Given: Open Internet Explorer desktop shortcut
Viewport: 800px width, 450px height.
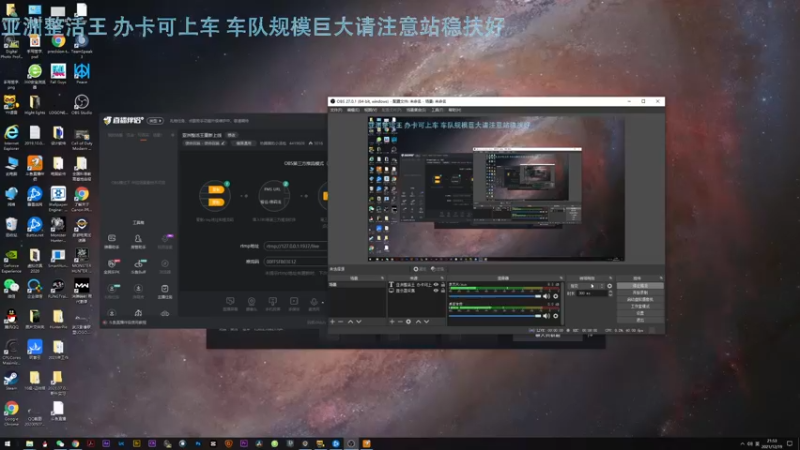Looking at the screenshot, I should click(11, 137).
